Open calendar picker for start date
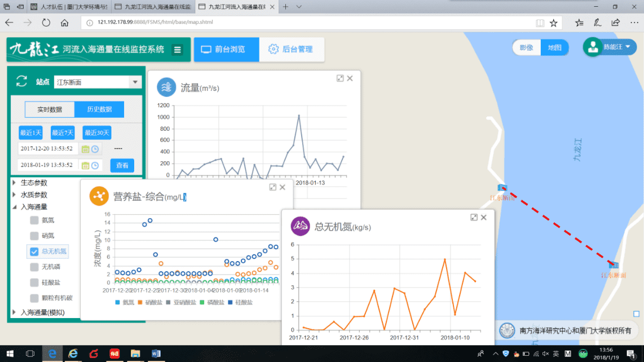 86,149
